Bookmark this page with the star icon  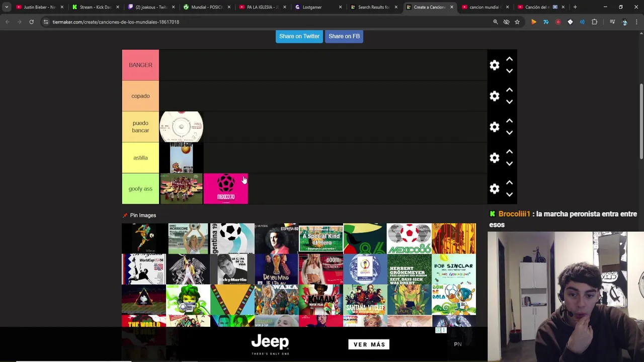tap(517, 22)
